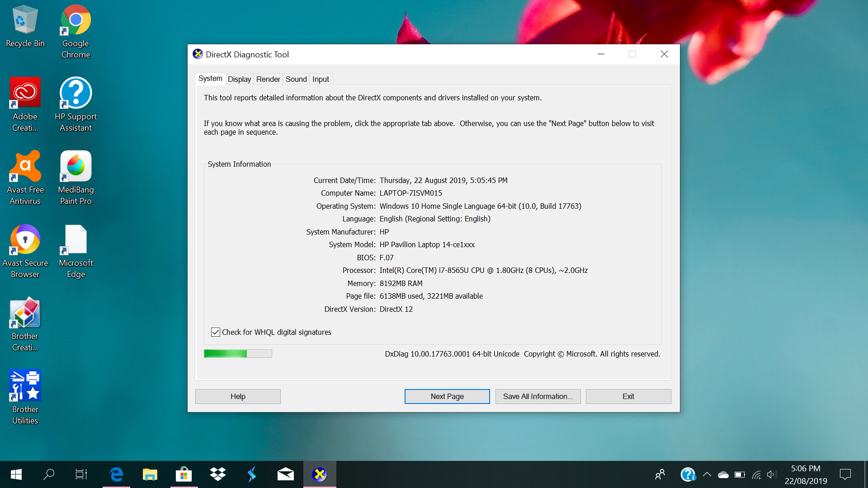Show hidden system tray icons

(707, 474)
